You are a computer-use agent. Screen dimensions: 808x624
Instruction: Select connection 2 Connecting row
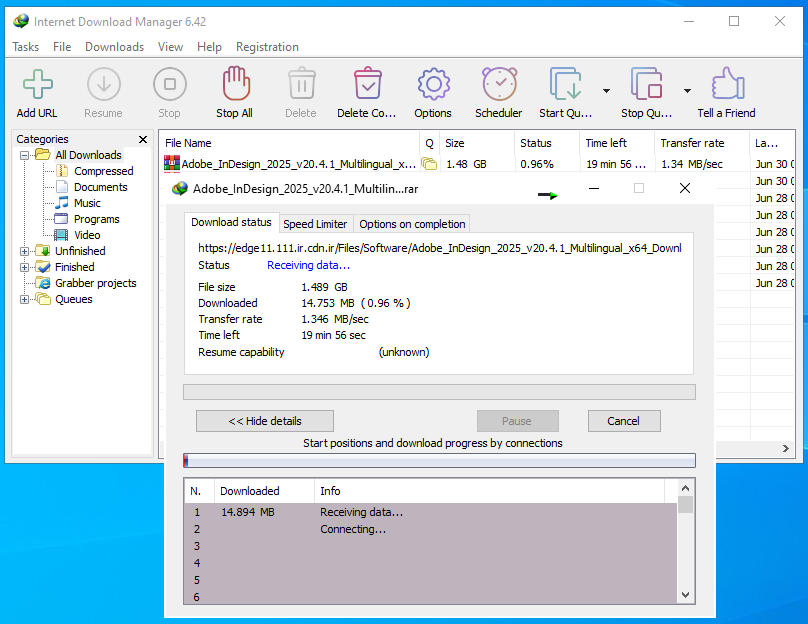pos(430,529)
